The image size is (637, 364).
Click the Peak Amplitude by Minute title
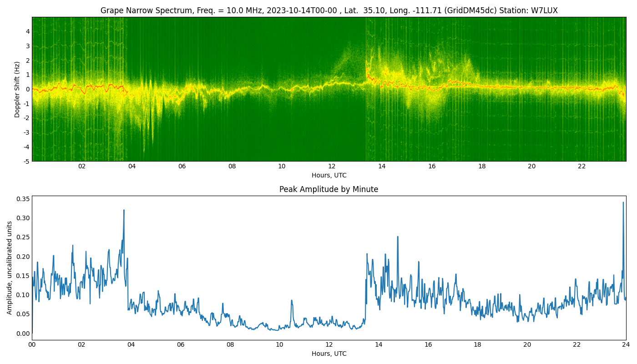[x=329, y=189]
